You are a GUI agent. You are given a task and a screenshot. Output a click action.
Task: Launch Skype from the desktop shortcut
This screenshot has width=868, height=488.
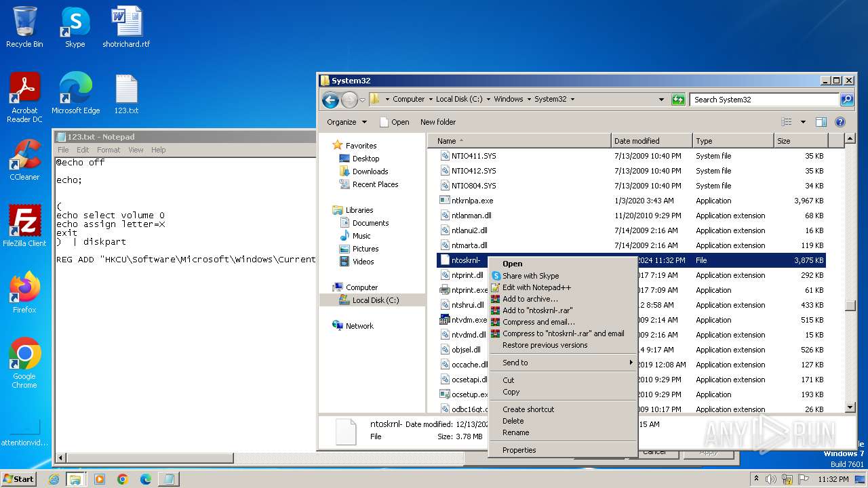[75, 27]
